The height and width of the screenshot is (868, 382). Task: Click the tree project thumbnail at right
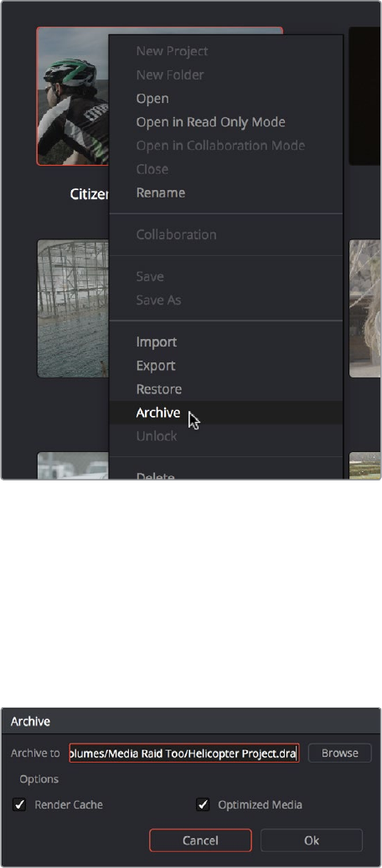(364, 308)
